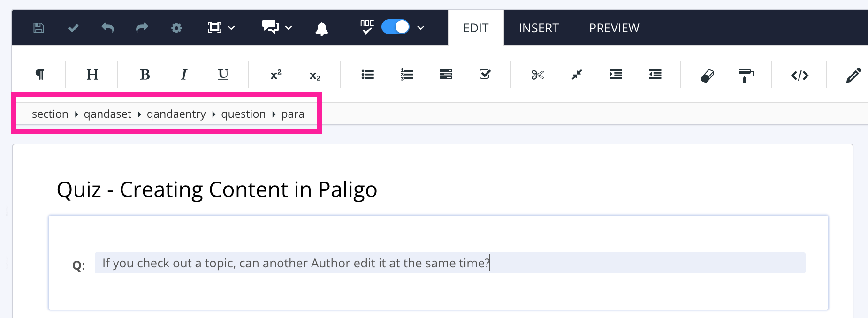
Task: Click the pencil edit icon
Action: point(853,75)
